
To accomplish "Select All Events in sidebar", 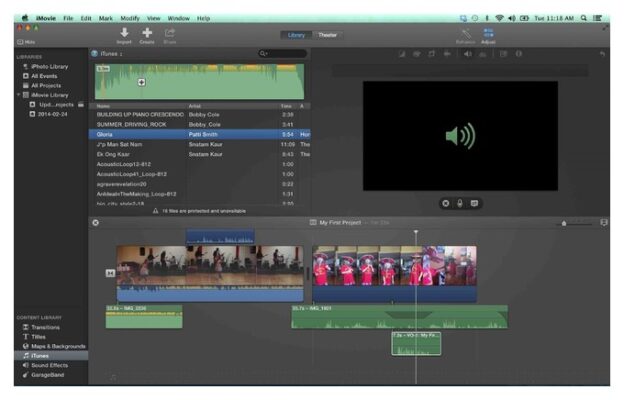I will (40, 76).
